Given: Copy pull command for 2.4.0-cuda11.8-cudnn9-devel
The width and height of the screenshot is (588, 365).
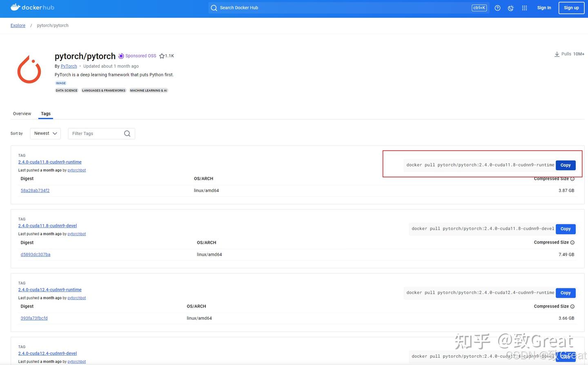Looking at the screenshot, I should click(x=566, y=229).
